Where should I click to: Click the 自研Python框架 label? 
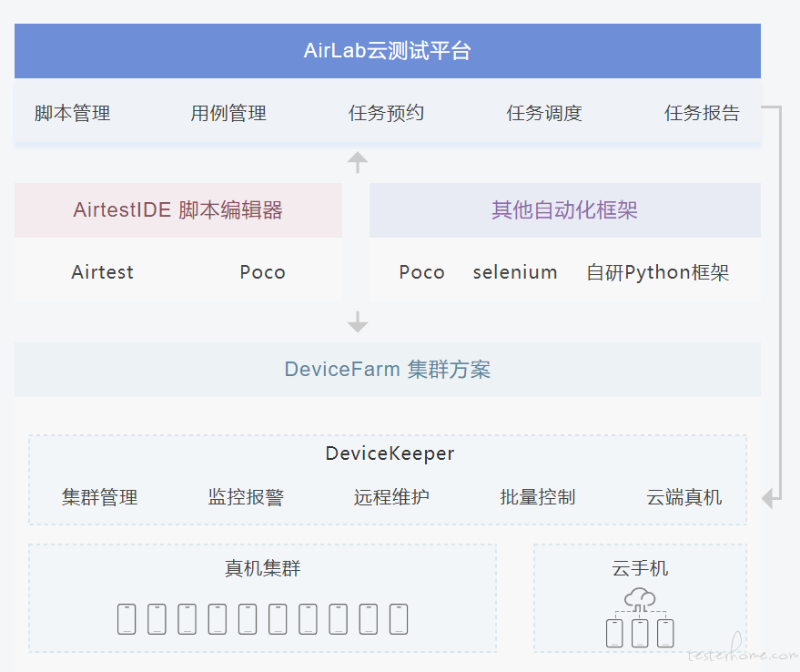click(658, 272)
